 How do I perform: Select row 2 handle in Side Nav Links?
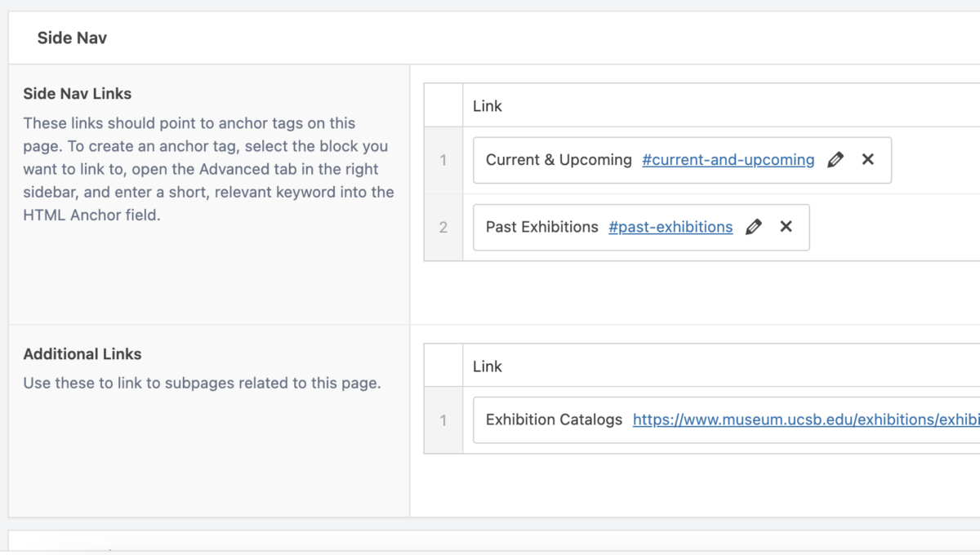pyautogui.click(x=443, y=227)
